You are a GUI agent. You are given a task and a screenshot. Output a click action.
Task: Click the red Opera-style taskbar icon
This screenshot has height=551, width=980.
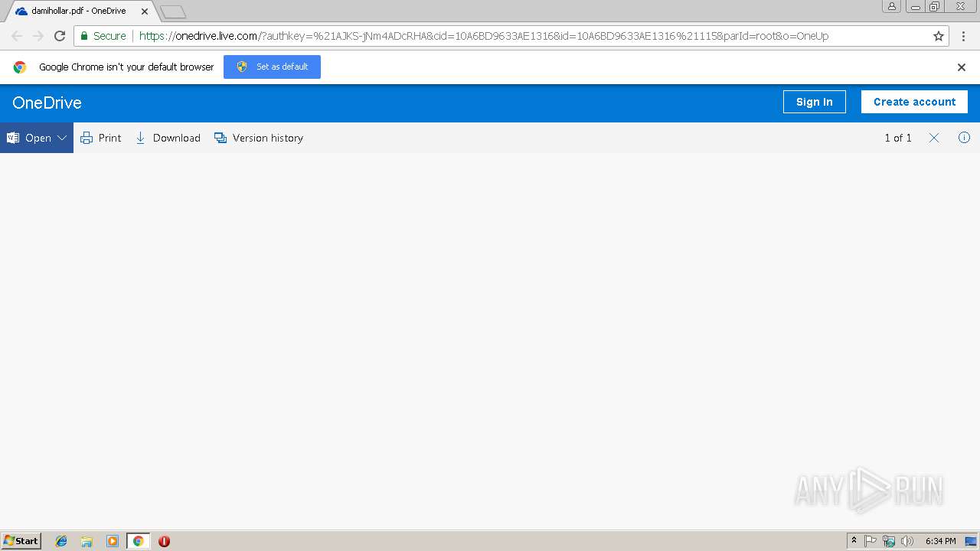(164, 541)
